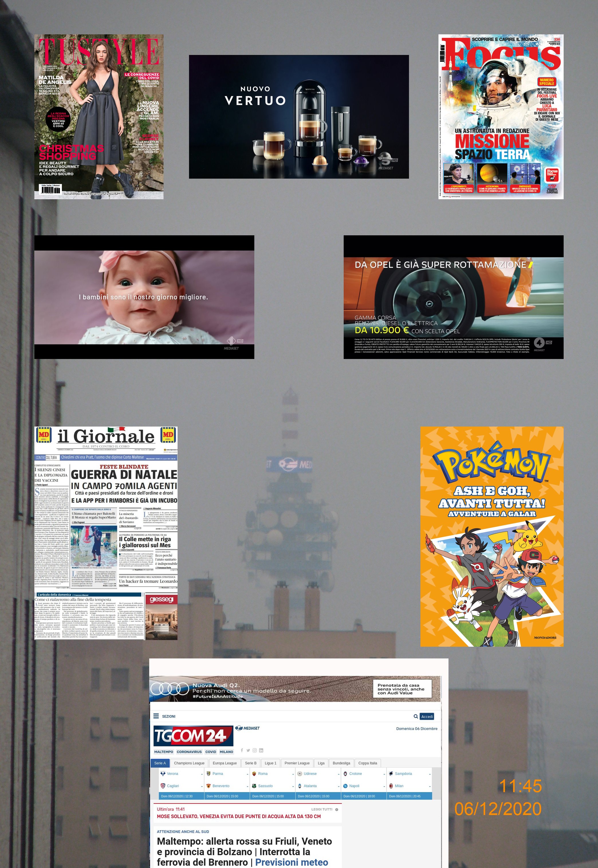Open the Facebook social icon
598x868 pixels.
[x=242, y=750]
